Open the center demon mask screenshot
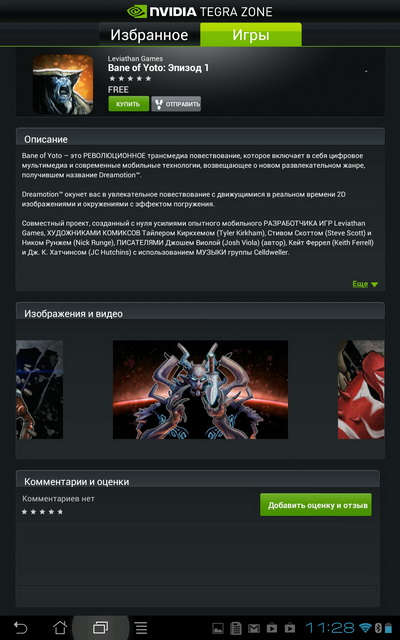The width and height of the screenshot is (400, 640). coord(200,390)
